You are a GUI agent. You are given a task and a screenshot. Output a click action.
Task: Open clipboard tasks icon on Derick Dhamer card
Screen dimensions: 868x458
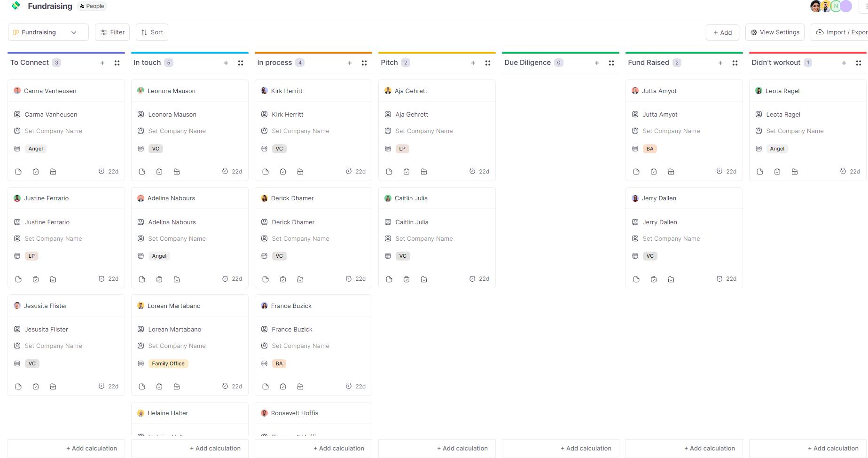[283, 279]
